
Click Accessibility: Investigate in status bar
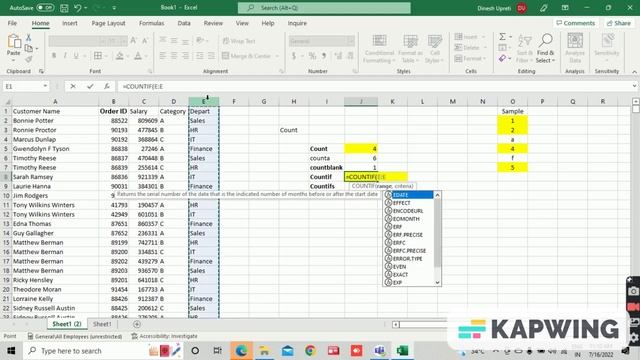pyautogui.click(x=164, y=336)
